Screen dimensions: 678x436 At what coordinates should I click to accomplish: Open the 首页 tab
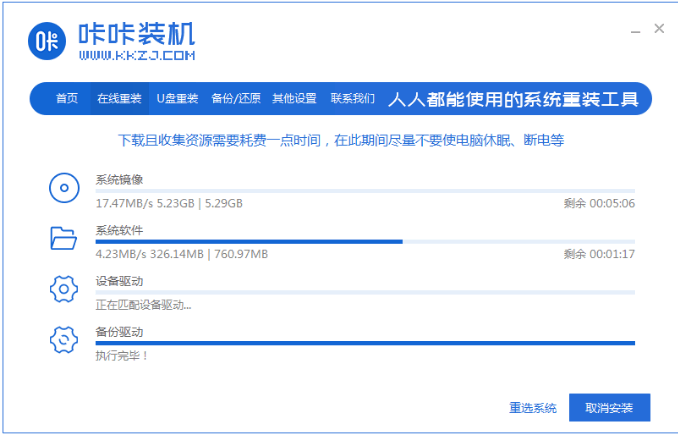[x=67, y=98]
